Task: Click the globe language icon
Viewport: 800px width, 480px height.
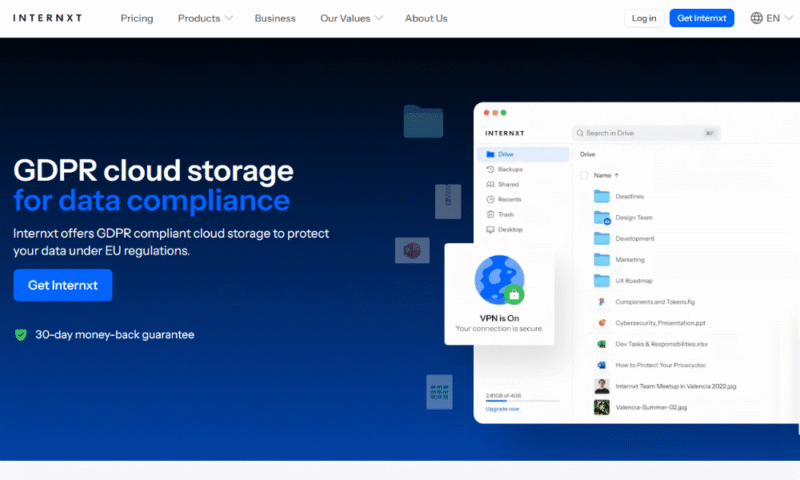Action: [756, 18]
